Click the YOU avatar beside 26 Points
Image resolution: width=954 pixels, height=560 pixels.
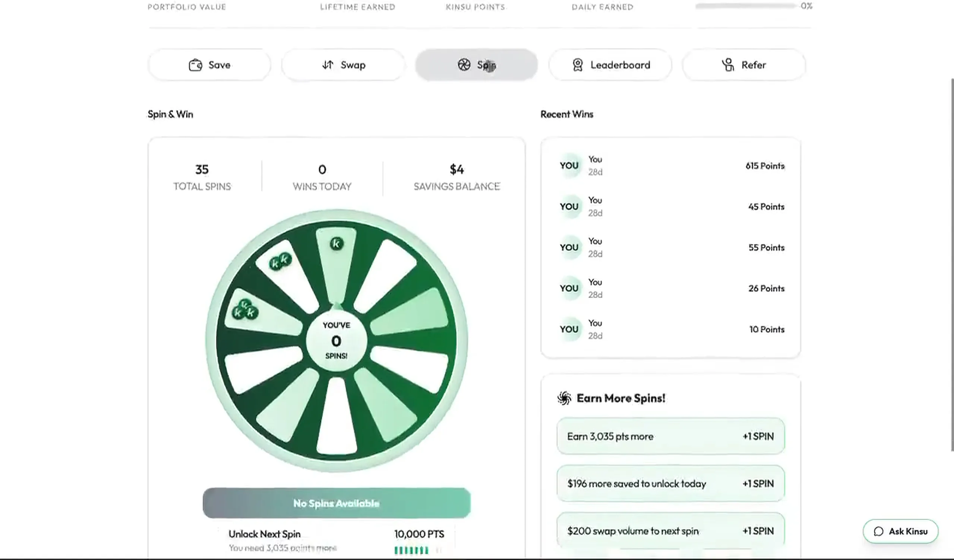[569, 288]
